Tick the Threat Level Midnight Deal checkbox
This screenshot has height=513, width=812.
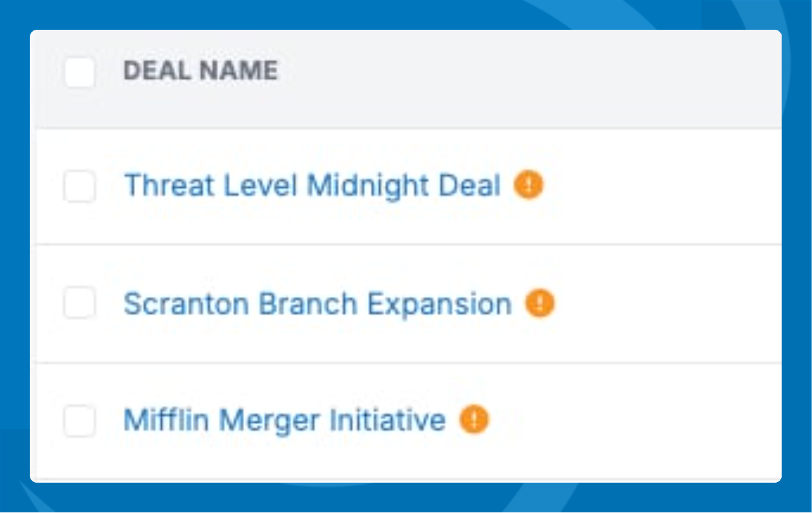(79, 186)
